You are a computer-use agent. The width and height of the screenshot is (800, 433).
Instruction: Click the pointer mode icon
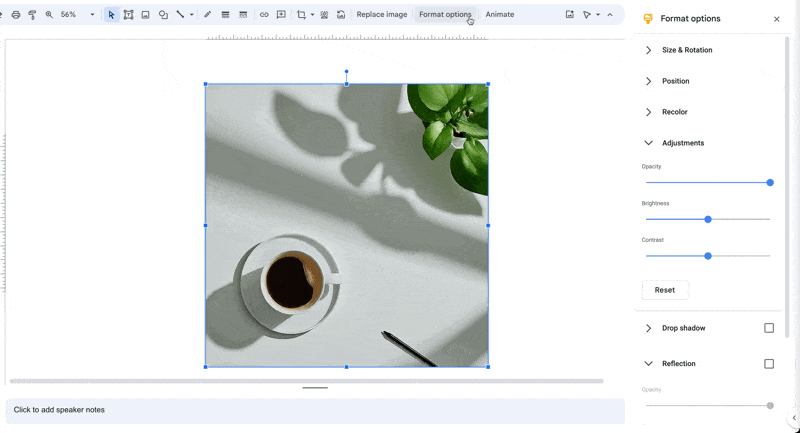coord(587,15)
